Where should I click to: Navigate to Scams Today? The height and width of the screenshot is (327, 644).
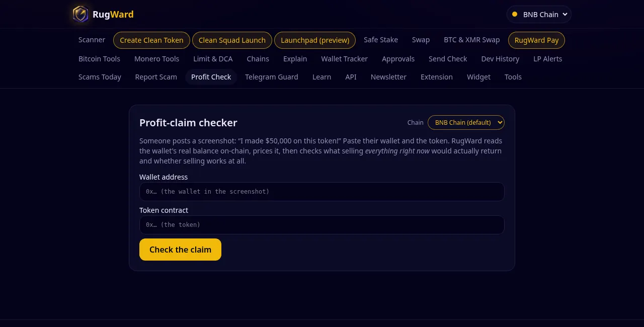tap(100, 77)
